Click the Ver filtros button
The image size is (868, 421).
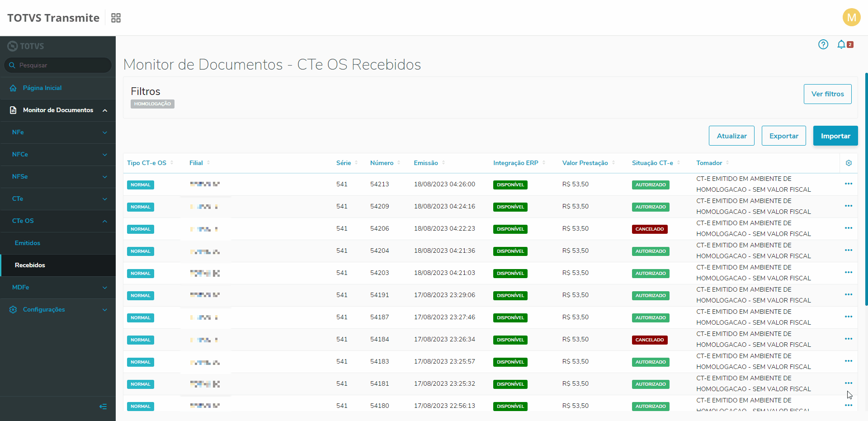coord(827,94)
